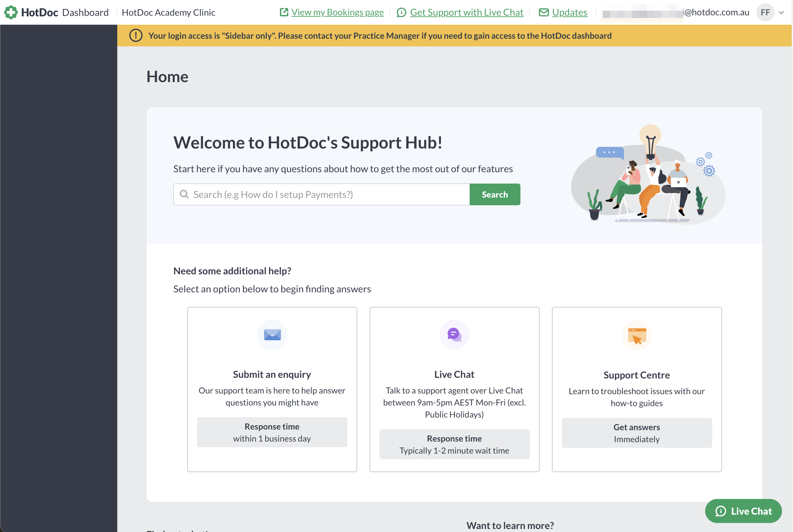Click the 'Start here if you have any questions' text
Viewport: 793px width, 532px height.
coord(343,169)
